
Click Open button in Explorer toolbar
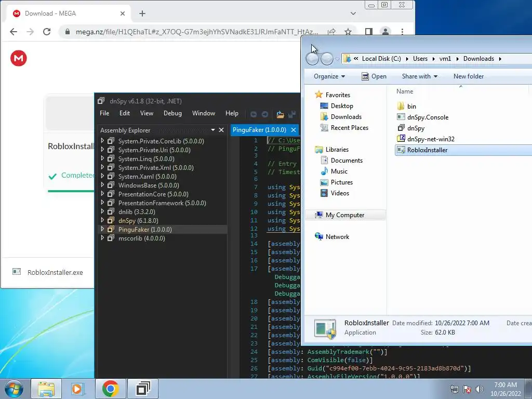374,76
